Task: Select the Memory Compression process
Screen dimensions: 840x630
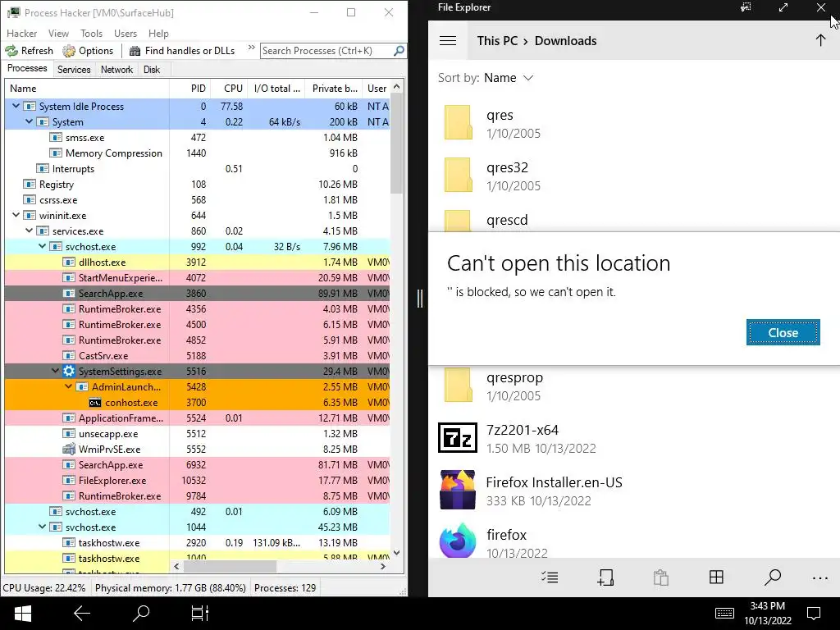Action: point(197,153)
